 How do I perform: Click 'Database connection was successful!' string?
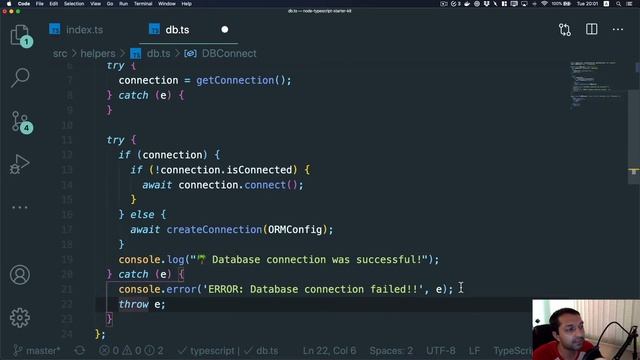(x=309, y=260)
